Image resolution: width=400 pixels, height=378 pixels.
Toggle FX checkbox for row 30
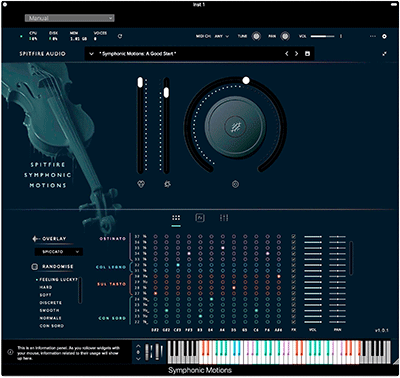(x=293, y=276)
